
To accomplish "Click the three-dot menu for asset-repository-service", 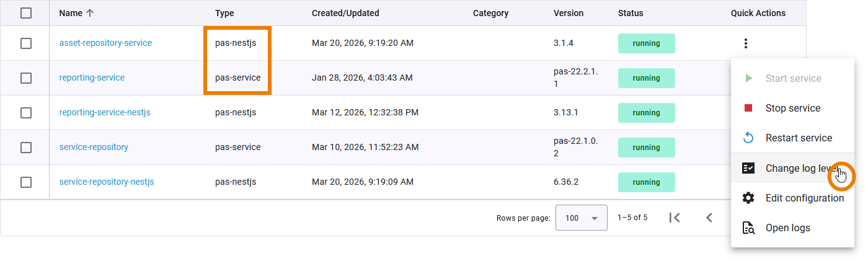I will 746,43.
